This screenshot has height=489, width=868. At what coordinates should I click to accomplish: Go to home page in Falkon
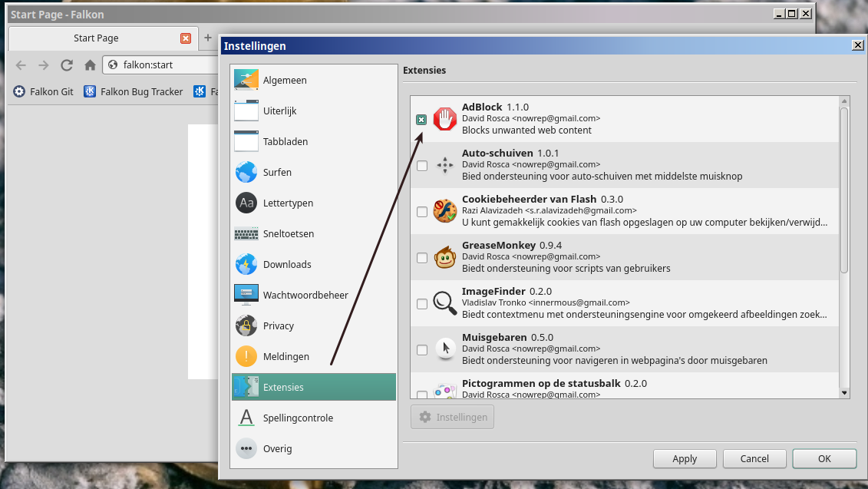[91, 65]
